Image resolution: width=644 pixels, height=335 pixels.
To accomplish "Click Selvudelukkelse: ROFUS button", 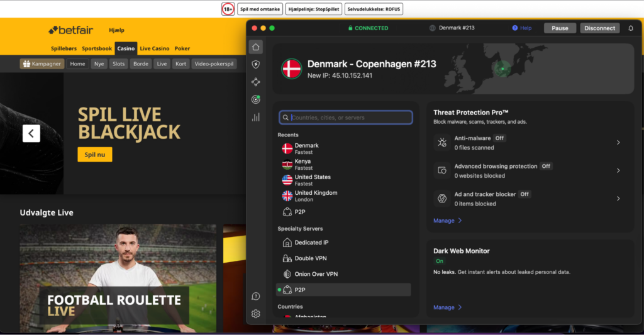I will coord(374,9).
